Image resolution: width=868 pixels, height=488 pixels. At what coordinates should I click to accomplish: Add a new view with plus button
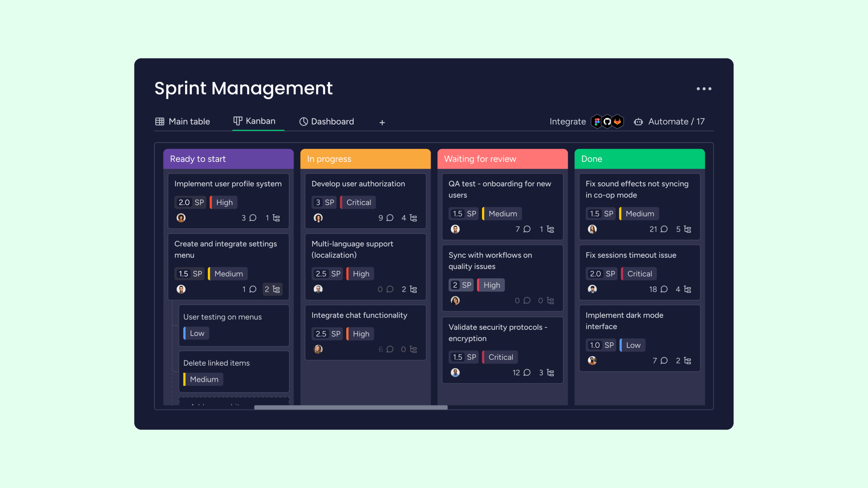coord(382,123)
